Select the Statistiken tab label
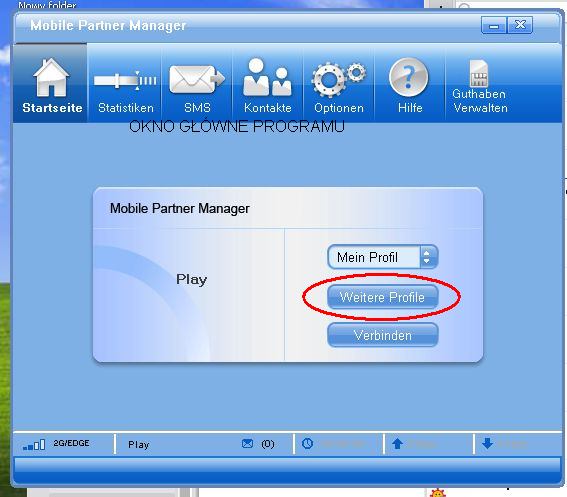 tap(126, 108)
